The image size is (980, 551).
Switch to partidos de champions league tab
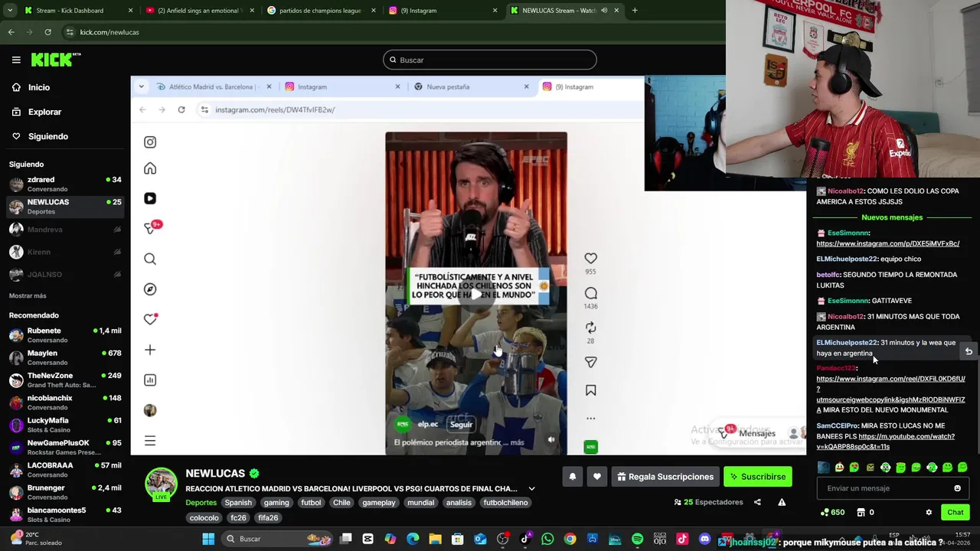pos(320,11)
